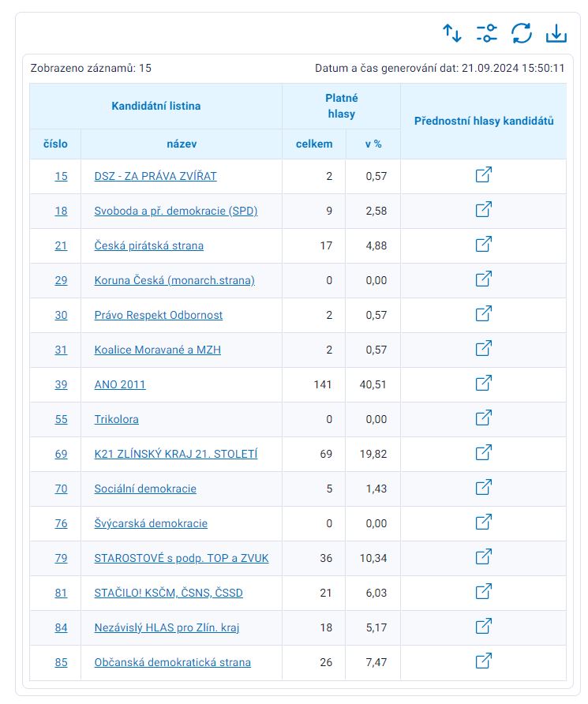Download the table data

(x=556, y=33)
